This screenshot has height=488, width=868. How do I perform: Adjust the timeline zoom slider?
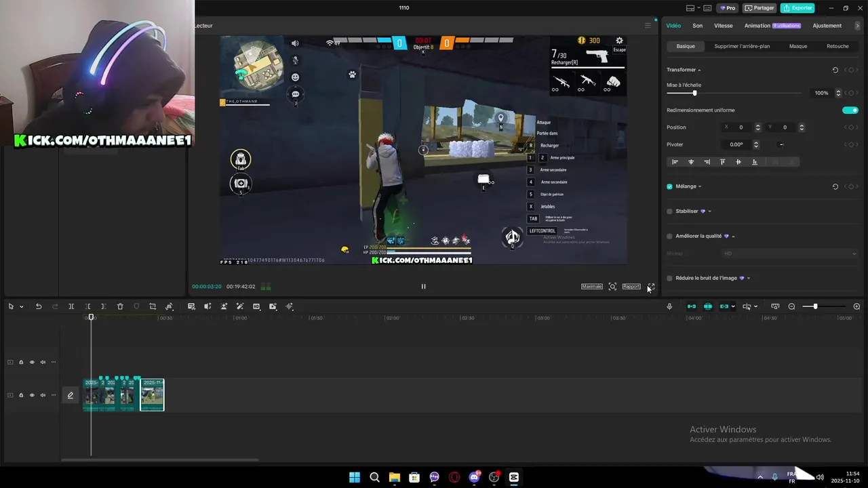824,306
